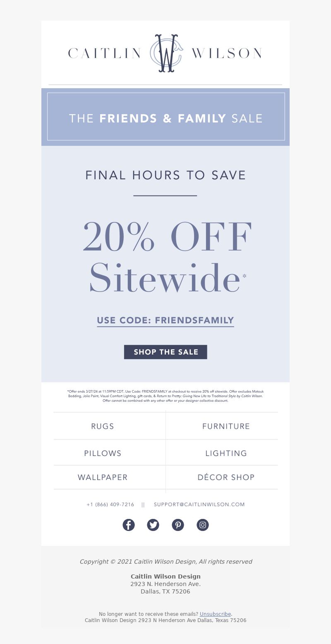Click the Friends & Family Sale banner
Image resolution: width=331 pixels, height=644 pixels.
(165, 117)
